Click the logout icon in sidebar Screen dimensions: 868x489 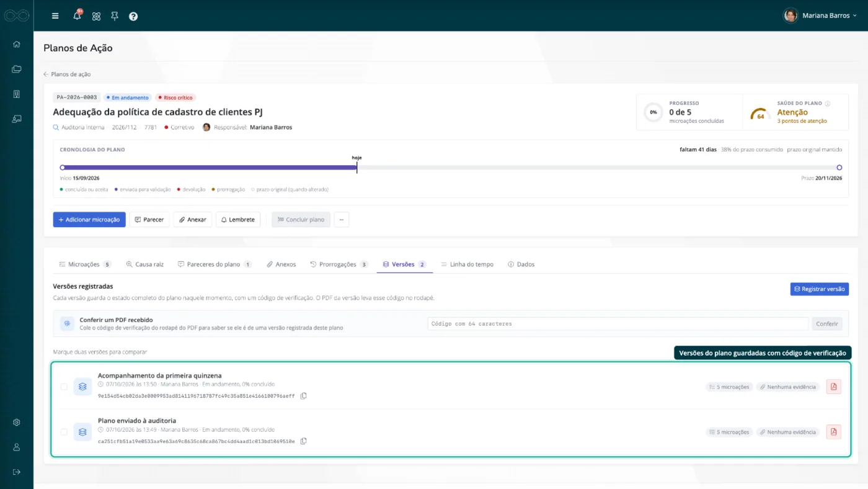(17, 472)
